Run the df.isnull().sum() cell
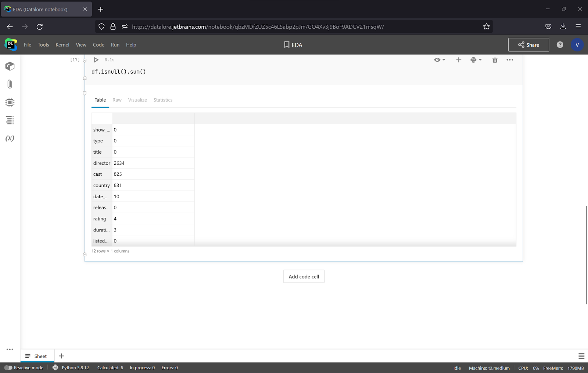 [96, 60]
